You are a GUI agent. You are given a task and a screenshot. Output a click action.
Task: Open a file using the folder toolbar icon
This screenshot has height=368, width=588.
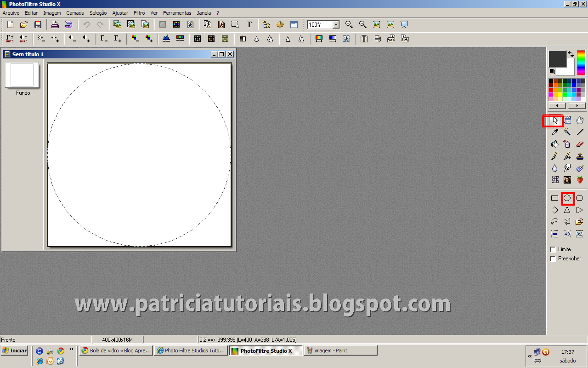pos(24,24)
